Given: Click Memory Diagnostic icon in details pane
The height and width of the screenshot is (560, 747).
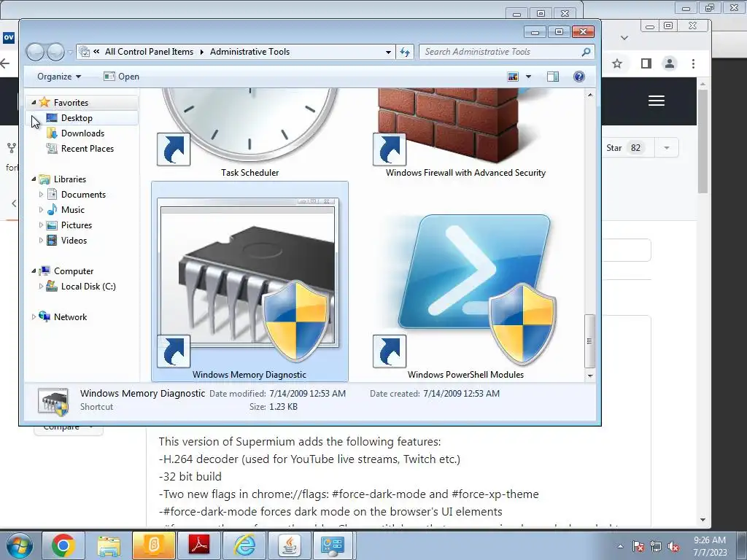Looking at the screenshot, I should coord(53,401).
